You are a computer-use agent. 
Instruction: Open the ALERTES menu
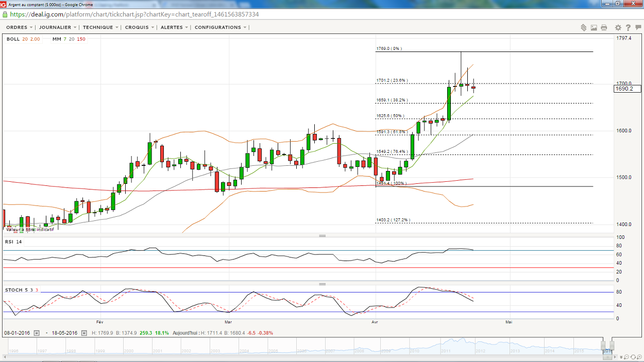pyautogui.click(x=174, y=27)
